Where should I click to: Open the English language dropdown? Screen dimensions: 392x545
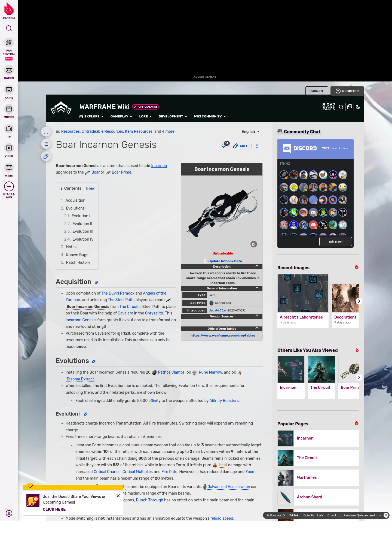(250, 132)
